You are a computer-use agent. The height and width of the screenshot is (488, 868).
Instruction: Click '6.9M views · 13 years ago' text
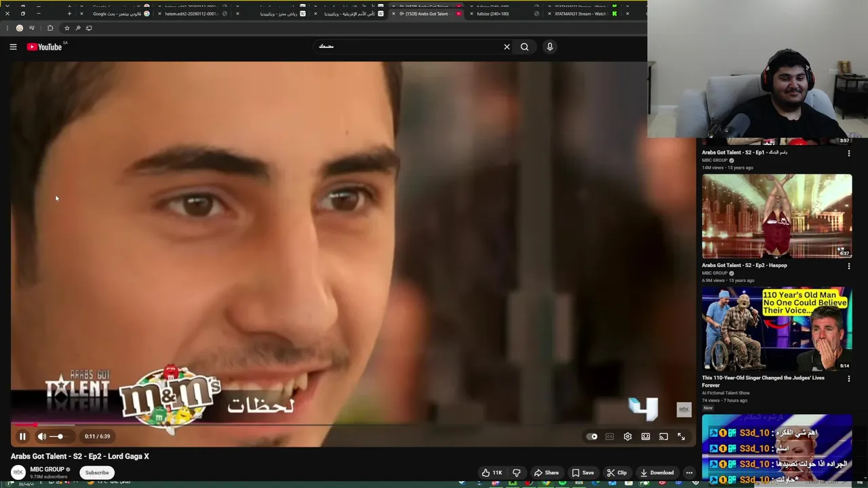[x=728, y=280]
